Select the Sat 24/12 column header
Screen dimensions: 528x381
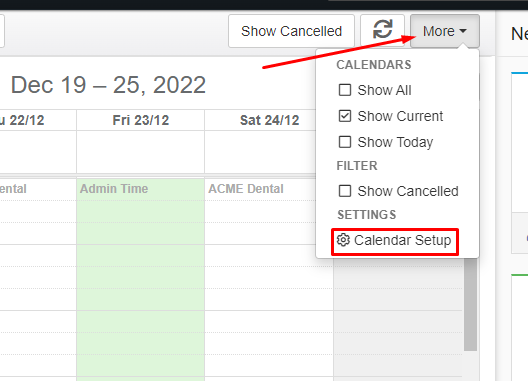269,120
